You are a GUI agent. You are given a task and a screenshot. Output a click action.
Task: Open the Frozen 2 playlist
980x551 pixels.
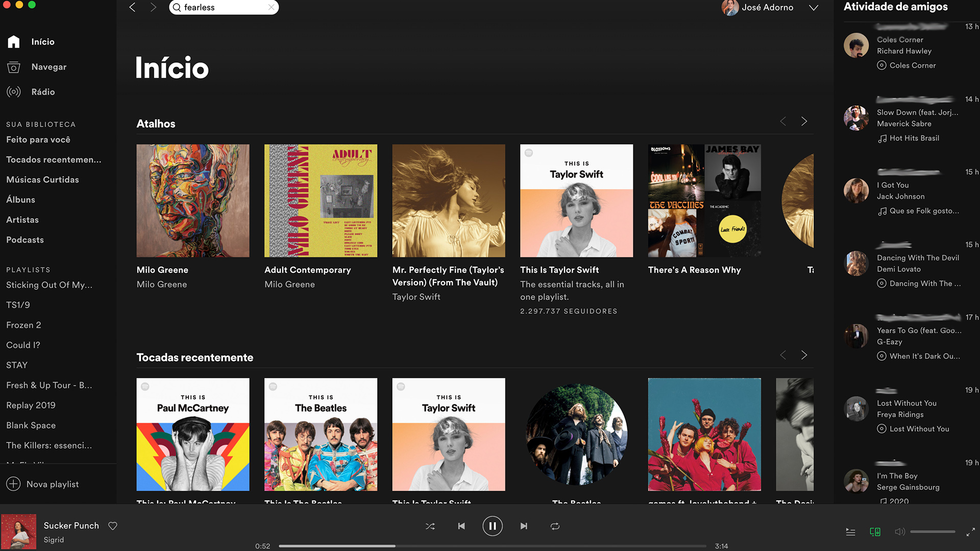23,325
